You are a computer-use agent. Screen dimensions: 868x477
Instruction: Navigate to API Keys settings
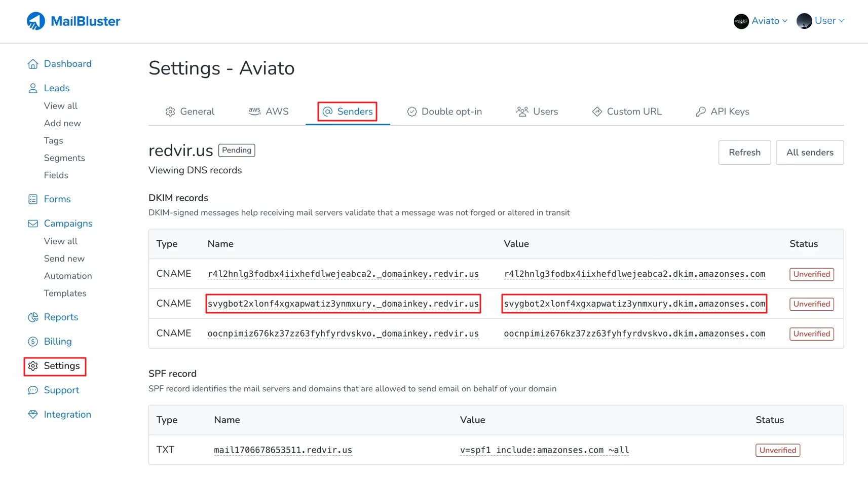pos(723,111)
